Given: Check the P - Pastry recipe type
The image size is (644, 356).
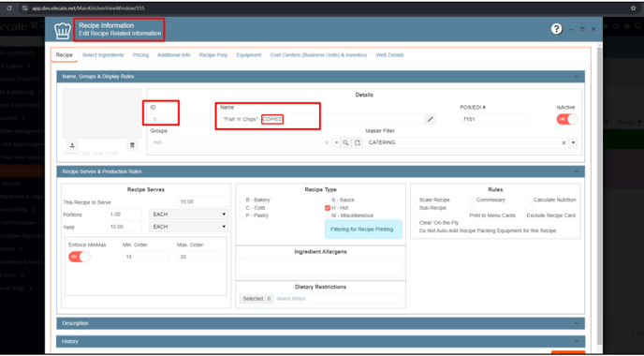Looking at the screenshot, I should [241, 215].
